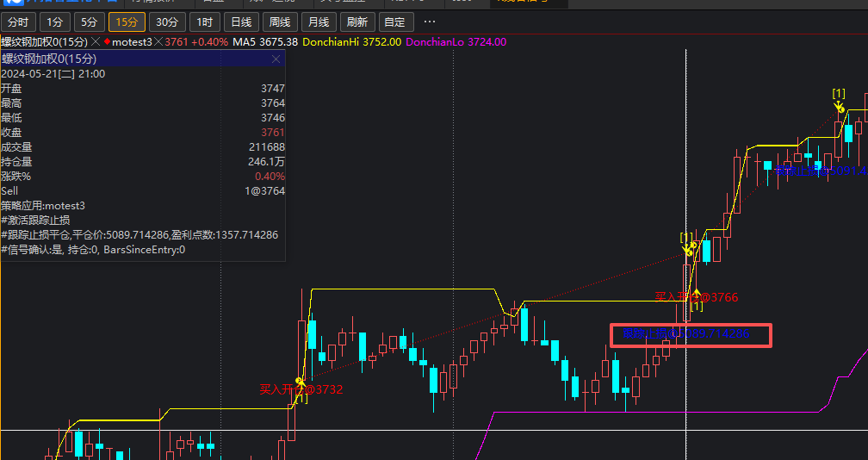Switch to the 1分 timeframe
This screenshot has width=868, height=460.
(54, 22)
